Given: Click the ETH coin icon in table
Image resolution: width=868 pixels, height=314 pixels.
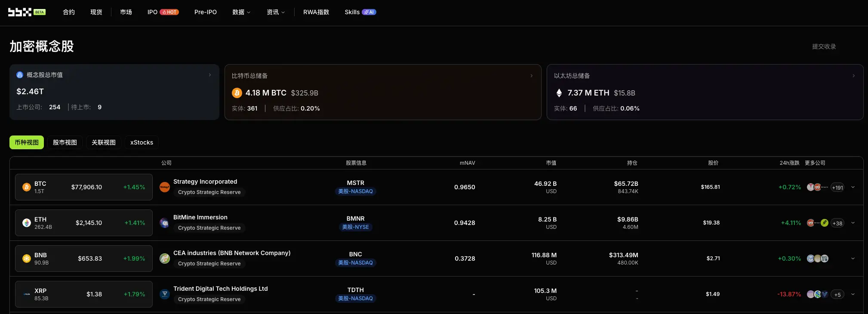Looking at the screenshot, I should coord(27,223).
